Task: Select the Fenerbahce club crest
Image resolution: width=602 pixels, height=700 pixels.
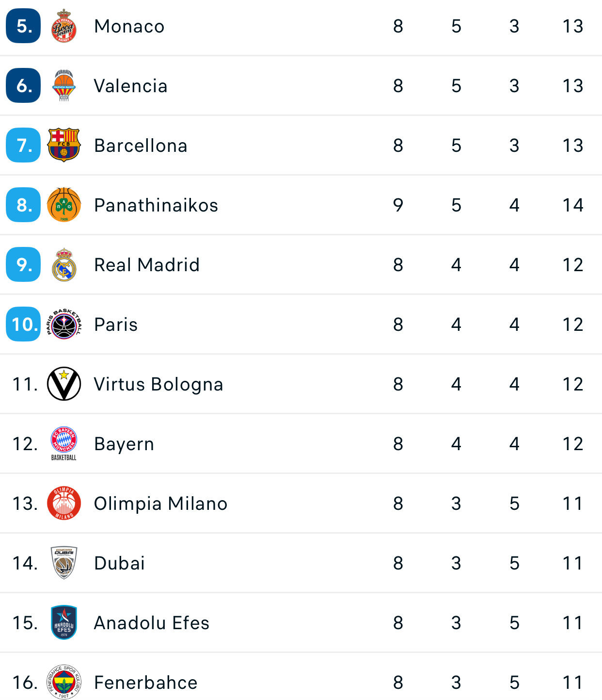Action: tap(64, 682)
